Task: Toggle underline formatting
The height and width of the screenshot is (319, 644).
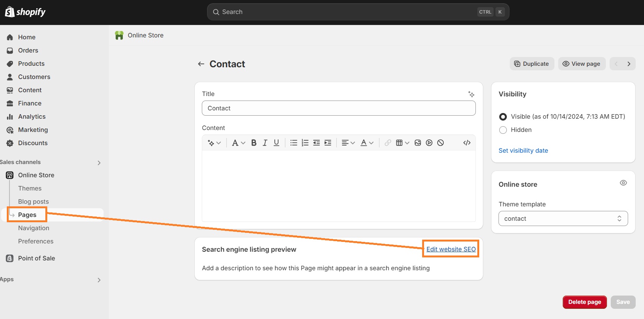Action: [x=276, y=143]
